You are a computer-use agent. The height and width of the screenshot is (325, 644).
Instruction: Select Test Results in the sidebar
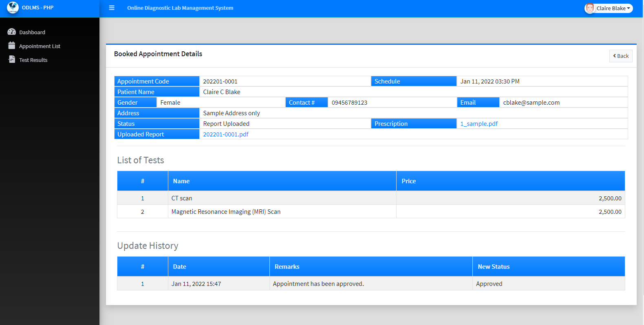[33, 60]
